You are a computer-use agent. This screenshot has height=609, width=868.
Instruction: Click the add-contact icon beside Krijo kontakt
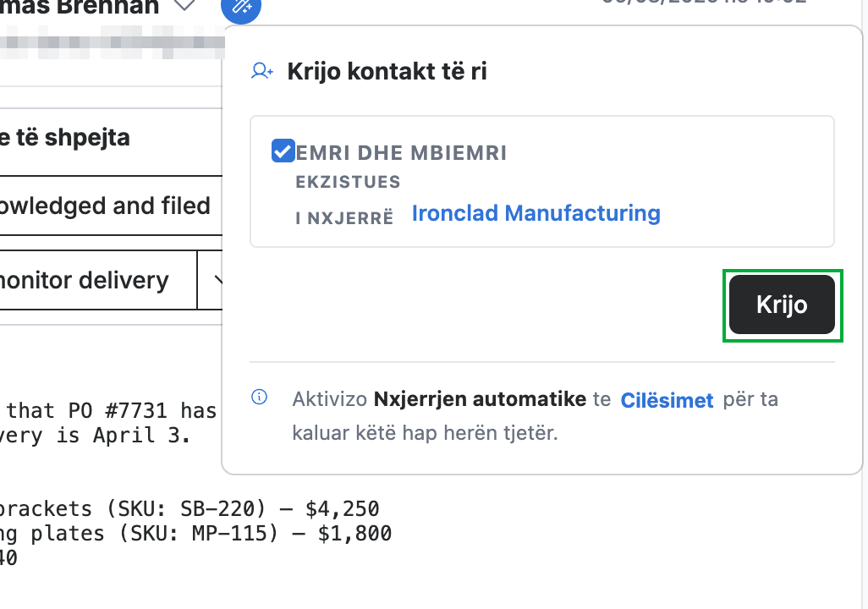pos(262,71)
